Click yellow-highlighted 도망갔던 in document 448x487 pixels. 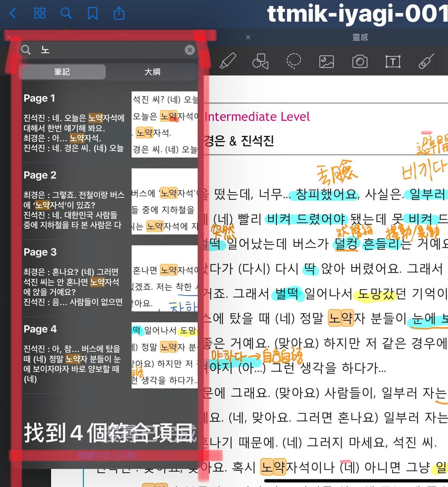tap(382, 294)
